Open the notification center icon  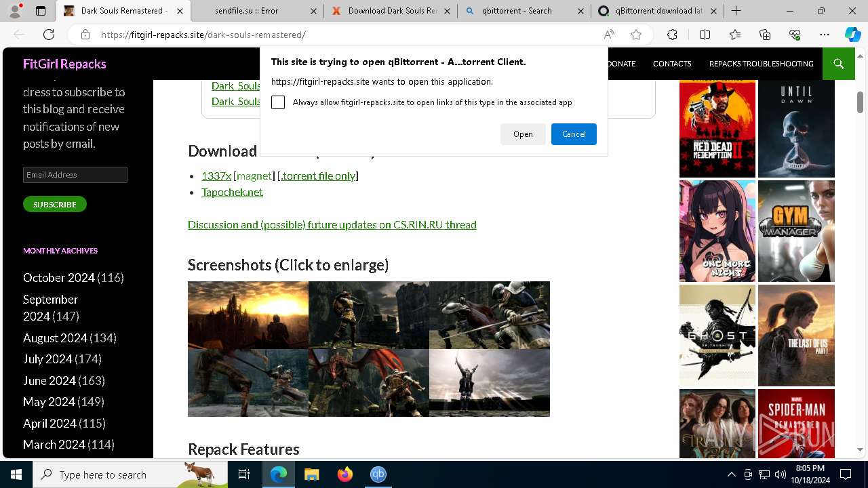coord(846,474)
